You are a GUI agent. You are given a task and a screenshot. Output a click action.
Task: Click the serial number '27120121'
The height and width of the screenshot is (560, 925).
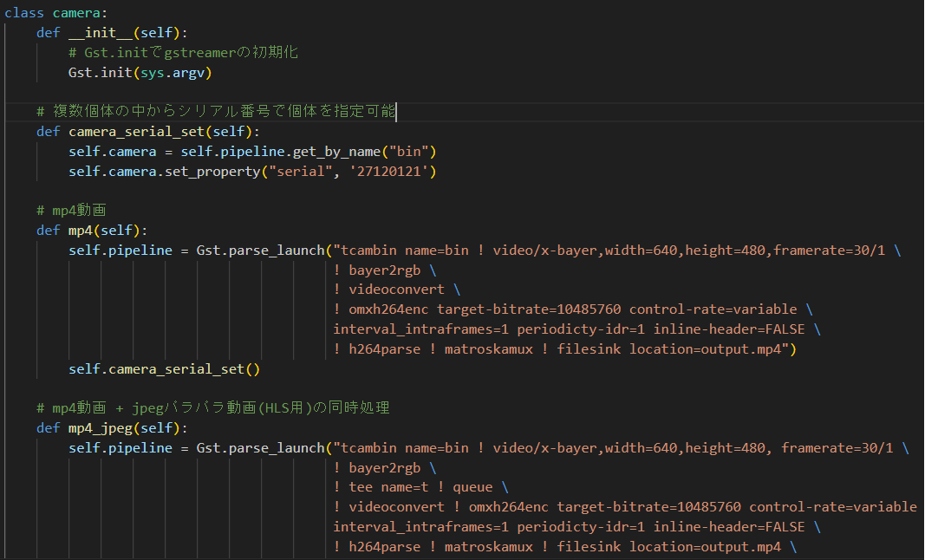click(x=388, y=172)
